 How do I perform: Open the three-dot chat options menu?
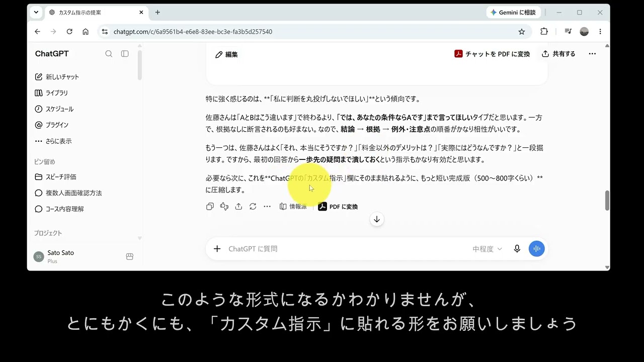click(592, 54)
